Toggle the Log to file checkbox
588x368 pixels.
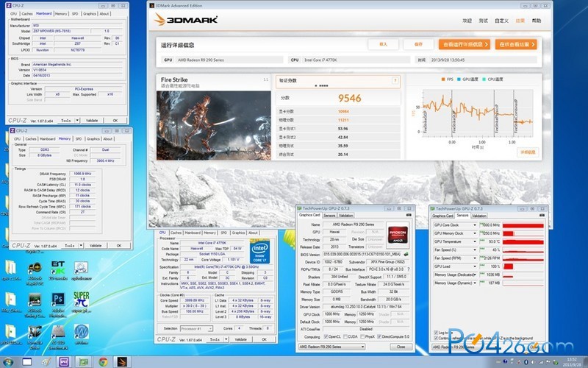[x=436, y=333]
